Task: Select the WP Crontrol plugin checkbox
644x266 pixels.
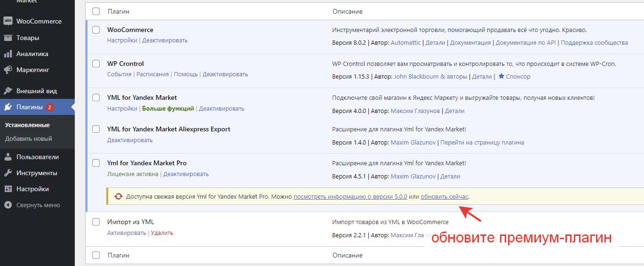Action: (x=96, y=64)
